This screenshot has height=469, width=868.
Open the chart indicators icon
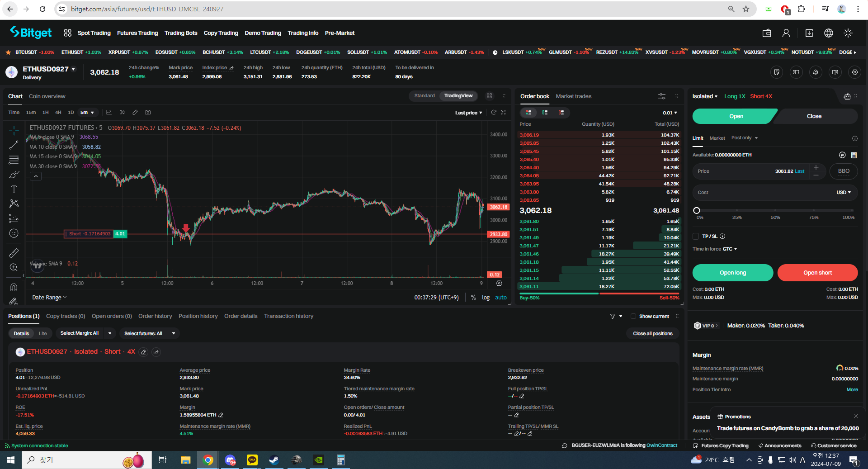[x=108, y=112]
